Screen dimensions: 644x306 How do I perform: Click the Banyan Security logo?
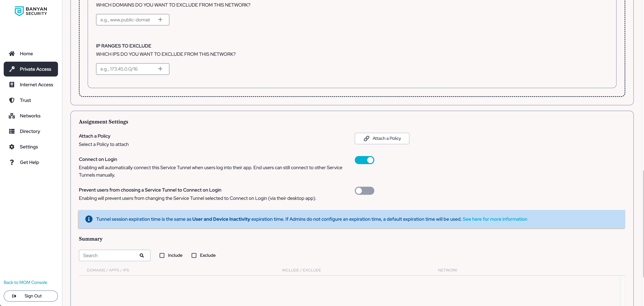pyautogui.click(x=31, y=11)
